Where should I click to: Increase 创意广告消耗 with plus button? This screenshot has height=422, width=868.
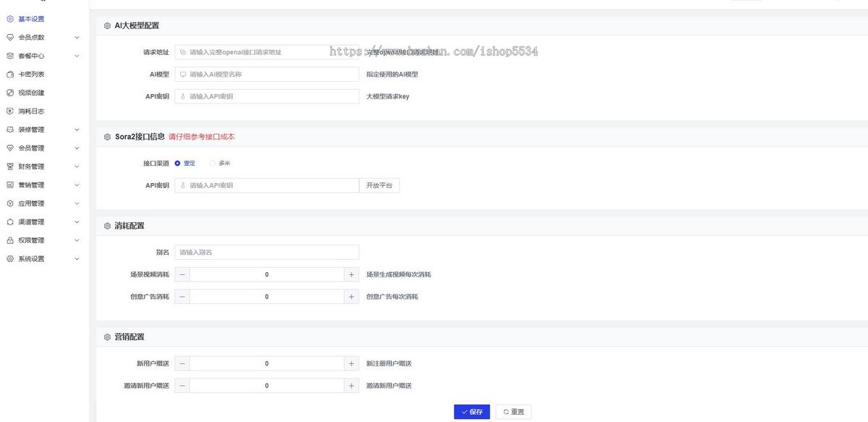point(352,297)
